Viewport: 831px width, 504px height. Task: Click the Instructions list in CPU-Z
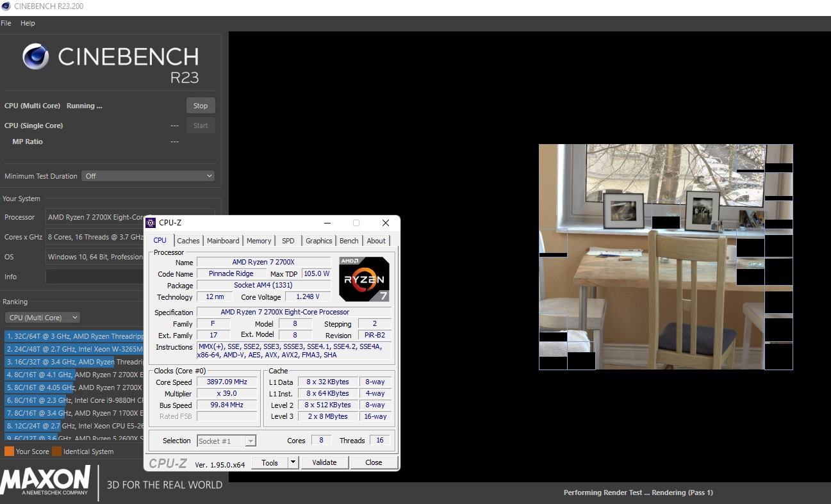[x=294, y=351]
